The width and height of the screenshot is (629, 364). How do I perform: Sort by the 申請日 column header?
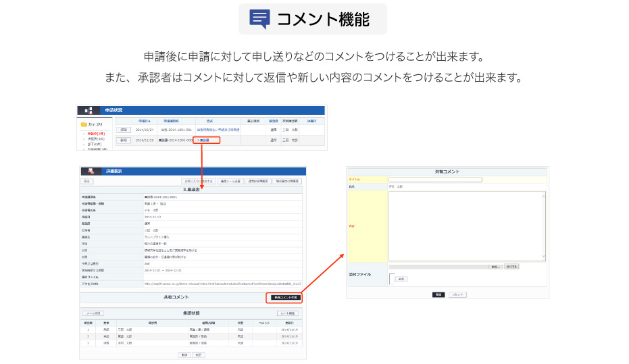145,121
